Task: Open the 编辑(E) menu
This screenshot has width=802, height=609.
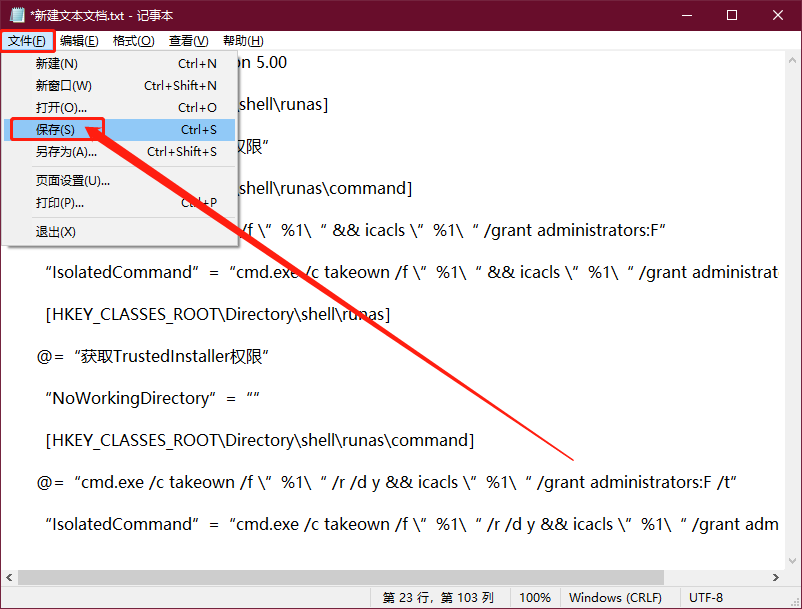Action: pos(79,41)
